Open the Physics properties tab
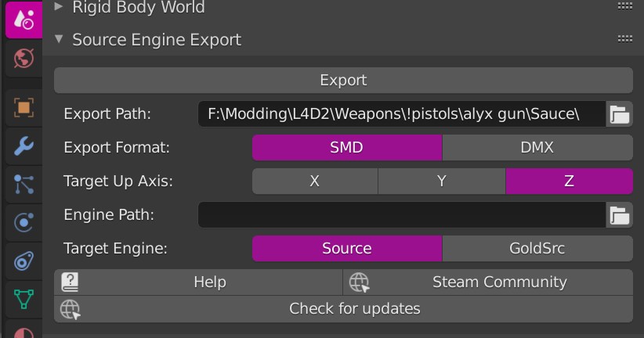The width and height of the screenshot is (644, 338). (x=24, y=223)
